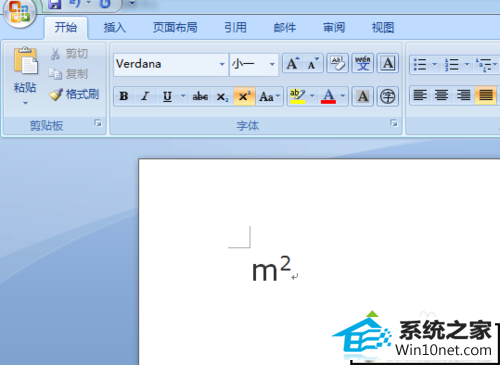Image resolution: width=500 pixels, height=365 pixels.
Task: Click the Shrink Font icon
Action: (x=313, y=63)
